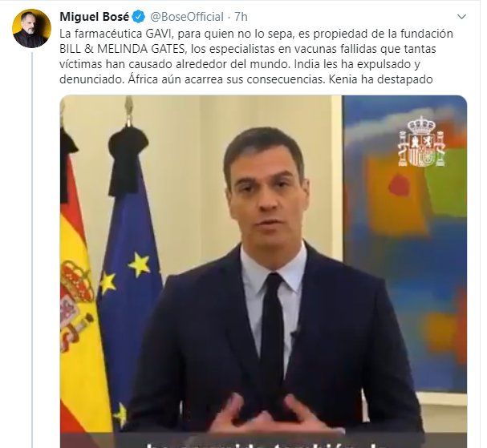This screenshot has height=448, width=487.
Task: Click the Spanish coat of arms watermark
Action: tap(422, 142)
